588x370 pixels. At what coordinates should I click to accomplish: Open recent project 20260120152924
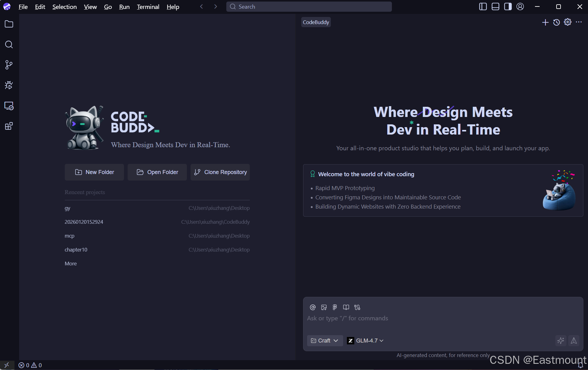pyautogui.click(x=157, y=222)
